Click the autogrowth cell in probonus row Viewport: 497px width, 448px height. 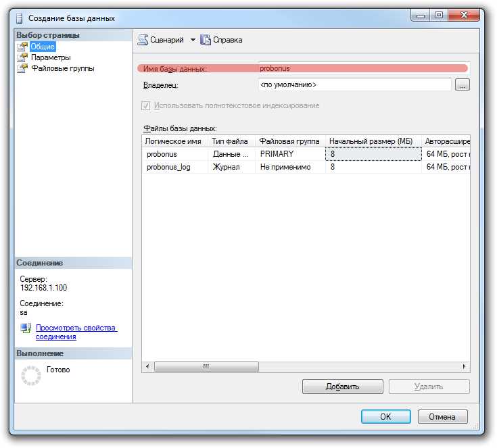click(446, 154)
